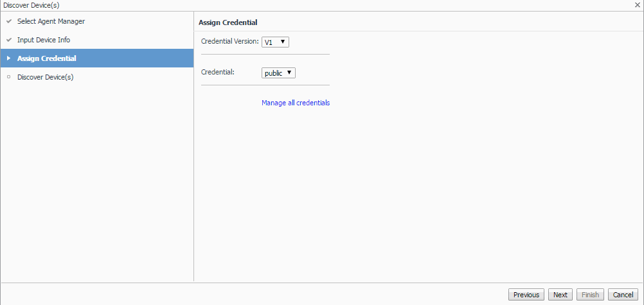Screen dimensions: 644x305
Task: Open the Manage all credentials link
Action: (x=296, y=103)
